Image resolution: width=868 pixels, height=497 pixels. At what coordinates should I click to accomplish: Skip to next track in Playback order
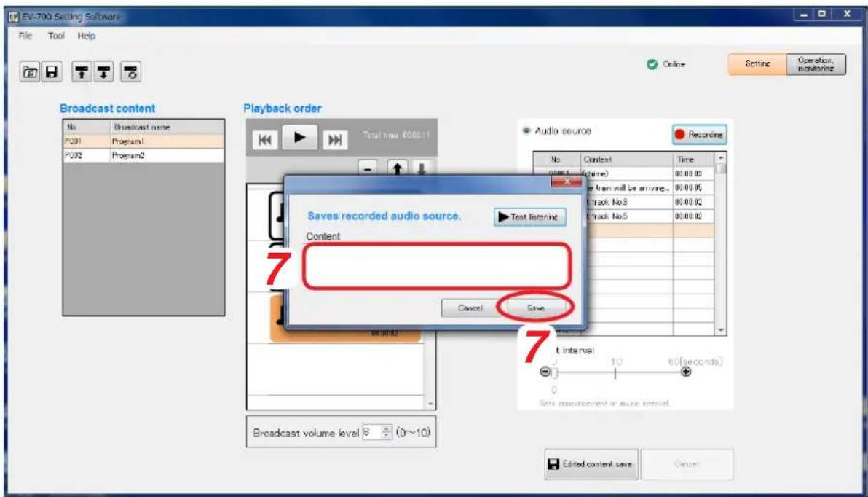tap(335, 140)
